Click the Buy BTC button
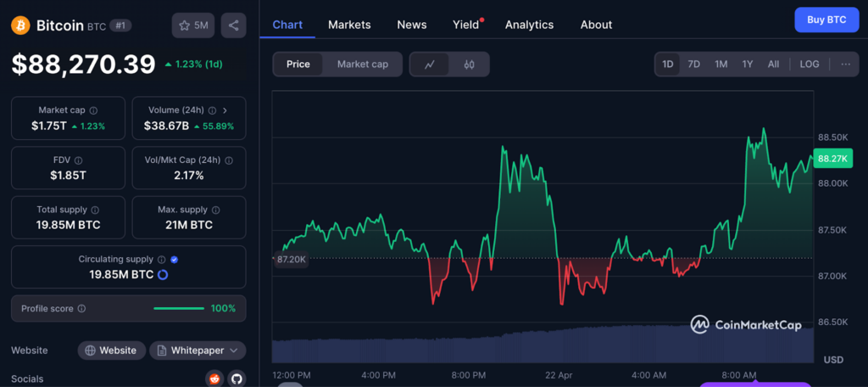This screenshot has width=868, height=387. (x=826, y=20)
